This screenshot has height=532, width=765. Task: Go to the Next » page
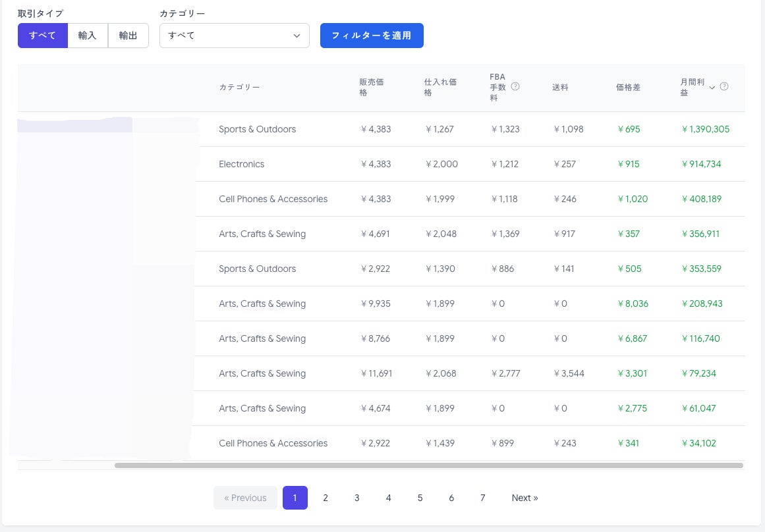[x=525, y=498]
